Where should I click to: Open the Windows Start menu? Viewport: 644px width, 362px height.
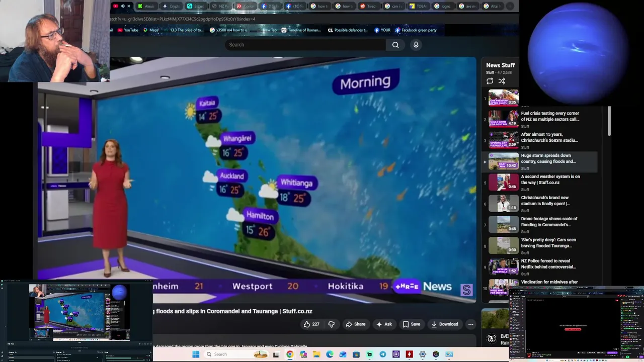pyautogui.click(x=196, y=354)
